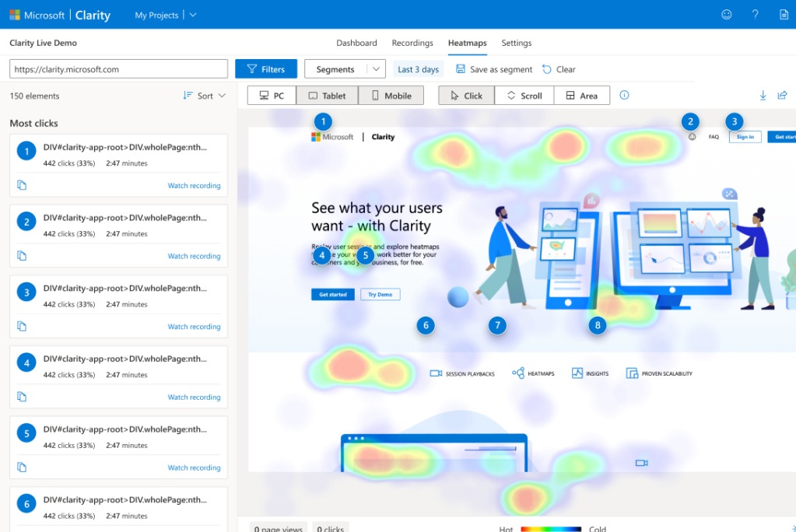Screen dimensions: 796x532
Task: Click My Projects in the header
Action: [x=156, y=16]
